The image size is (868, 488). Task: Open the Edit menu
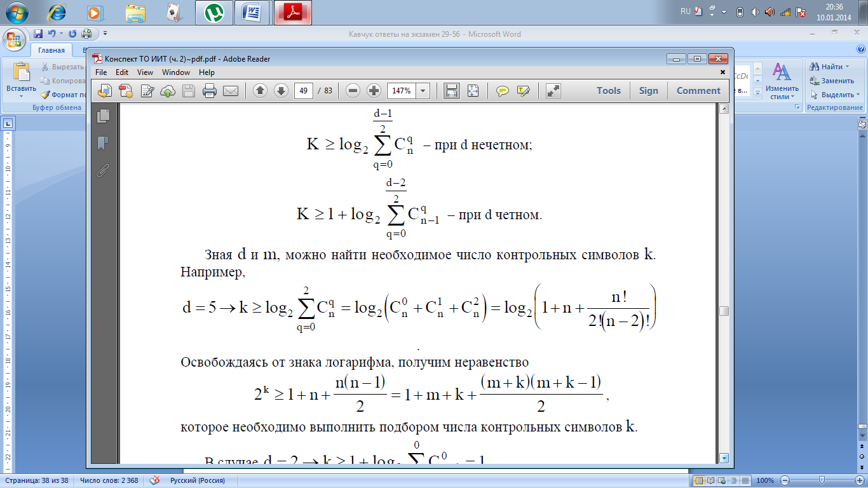coord(122,72)
